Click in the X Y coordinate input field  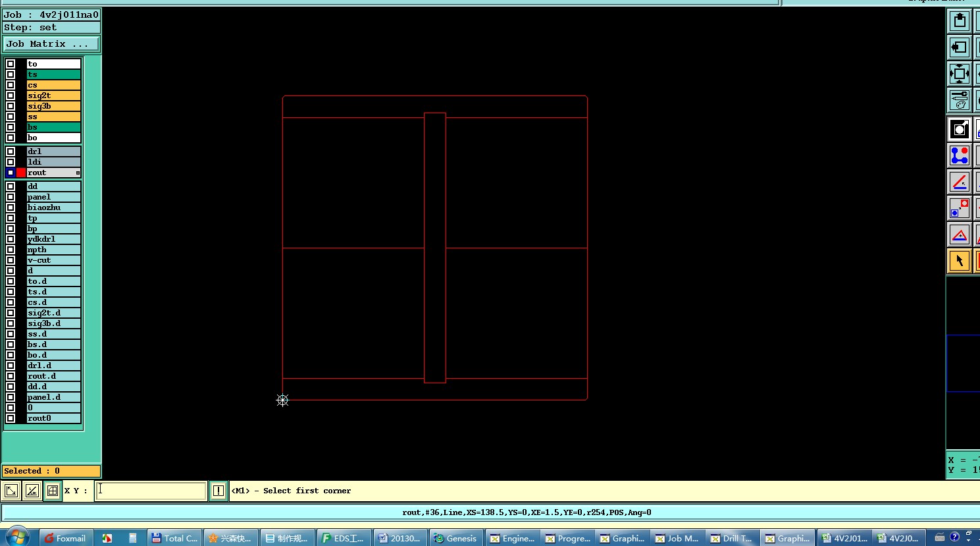(151, 491)
